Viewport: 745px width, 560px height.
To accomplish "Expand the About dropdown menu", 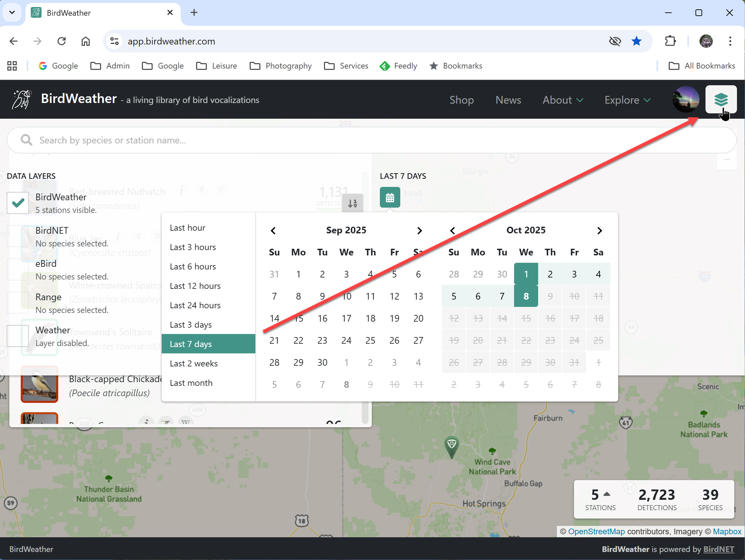I will click(x=563, y=100).
